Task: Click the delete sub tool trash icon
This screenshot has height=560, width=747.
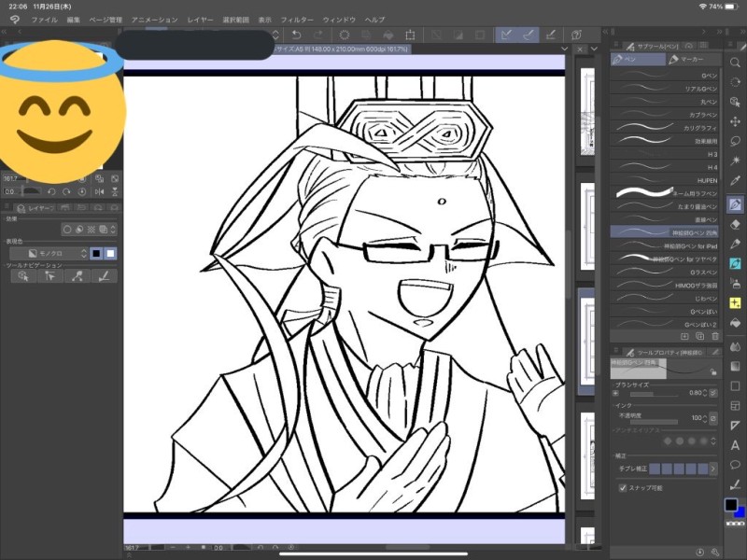Action: (715, 336)
